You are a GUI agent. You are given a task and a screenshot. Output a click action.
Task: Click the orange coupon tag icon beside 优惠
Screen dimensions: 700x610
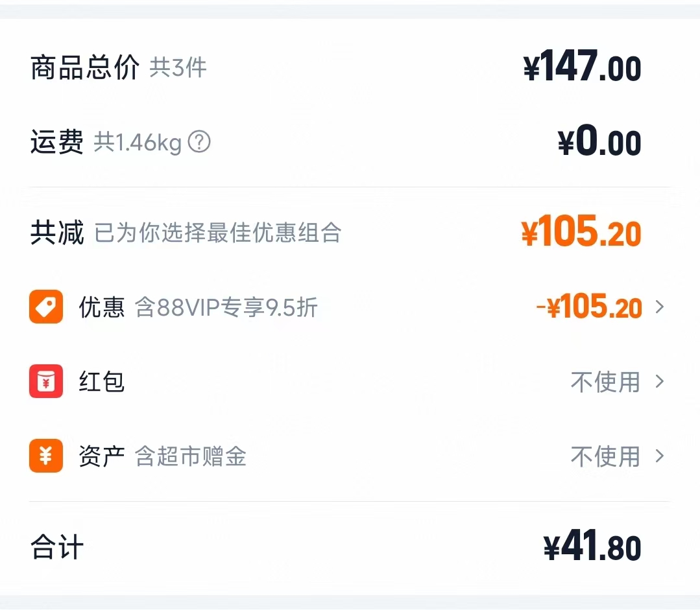[45, 307]
